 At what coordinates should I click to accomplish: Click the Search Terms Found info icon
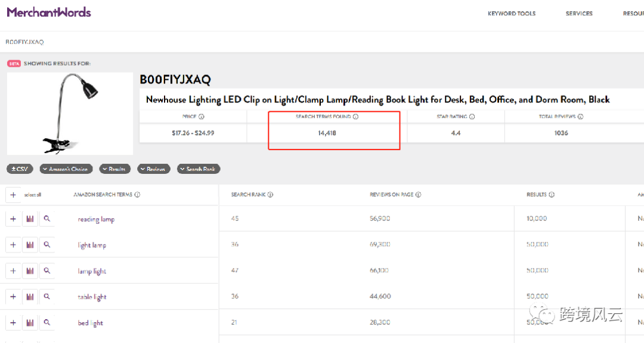[x=355, y=117]
